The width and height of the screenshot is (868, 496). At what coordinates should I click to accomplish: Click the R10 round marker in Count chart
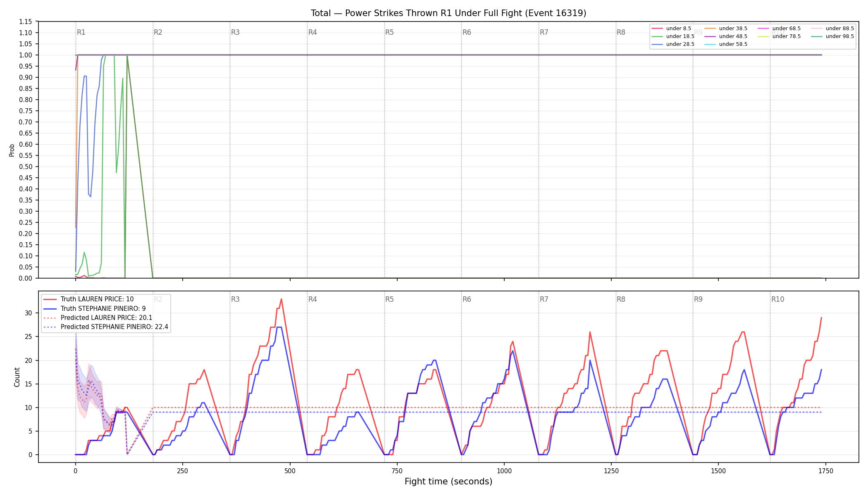tap(777, 299)
